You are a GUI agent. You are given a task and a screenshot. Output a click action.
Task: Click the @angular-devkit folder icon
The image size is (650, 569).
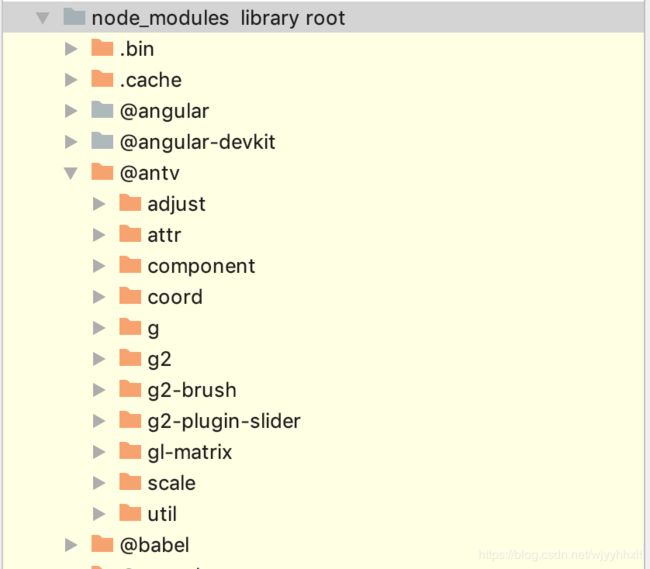102,141
